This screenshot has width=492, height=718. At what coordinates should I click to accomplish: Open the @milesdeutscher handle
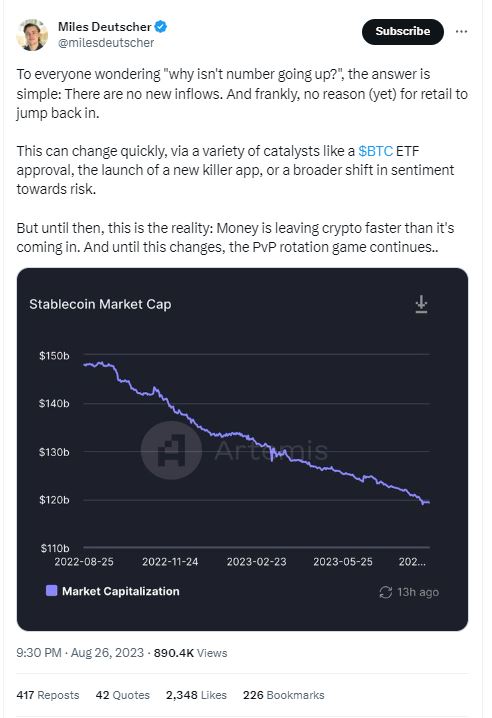pyautogui.click(x=106, y=43)
